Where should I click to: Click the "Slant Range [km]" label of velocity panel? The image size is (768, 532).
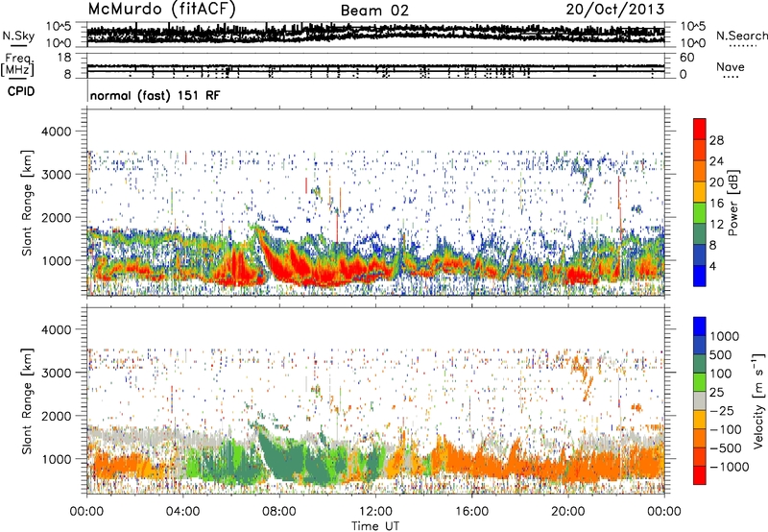point(27,400)
